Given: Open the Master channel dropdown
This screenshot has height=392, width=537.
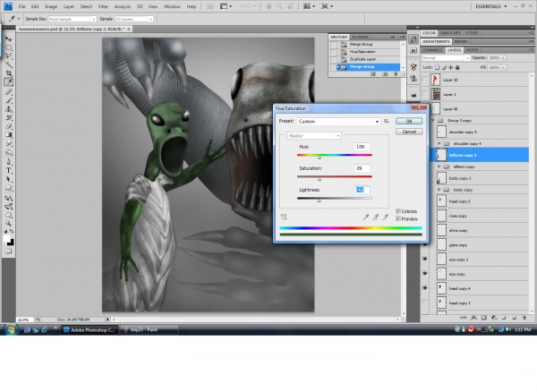Looking at the screenshot, I should click(x=314, y=136).
